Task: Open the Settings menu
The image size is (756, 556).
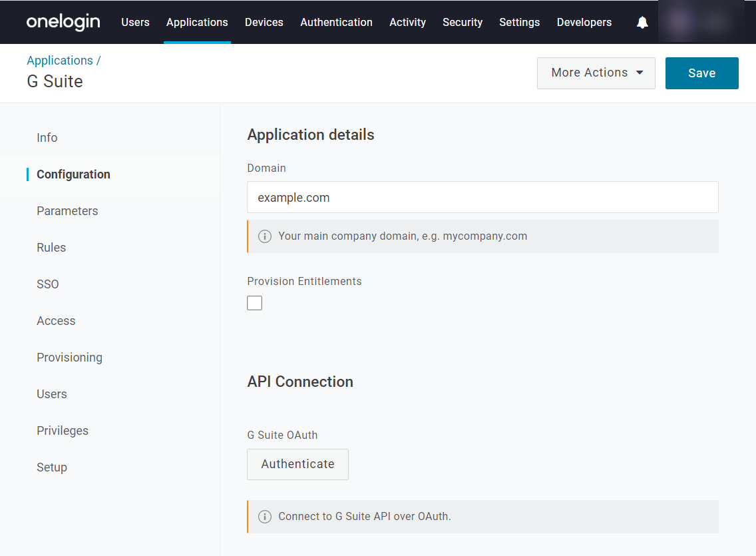Action: [520, 22]
